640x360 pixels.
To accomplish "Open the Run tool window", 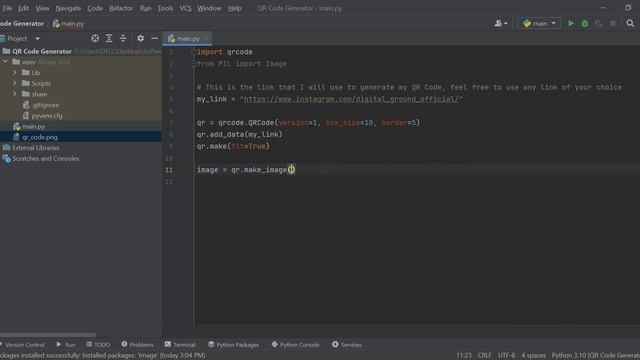I will [66, 345].
